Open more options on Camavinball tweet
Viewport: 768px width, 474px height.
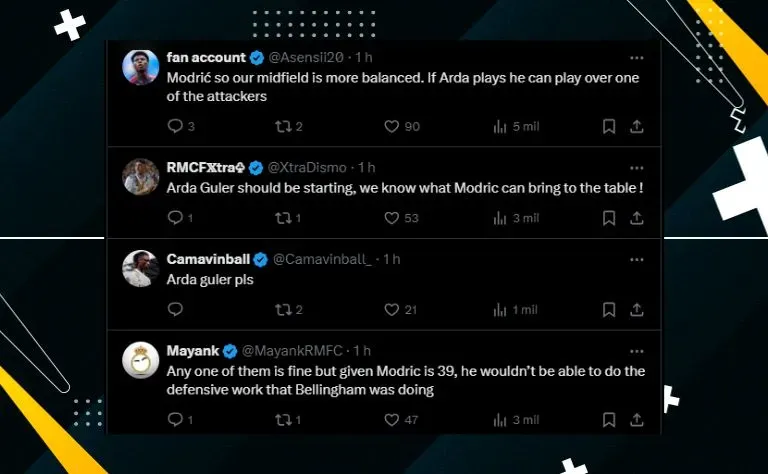click(636, 259)
